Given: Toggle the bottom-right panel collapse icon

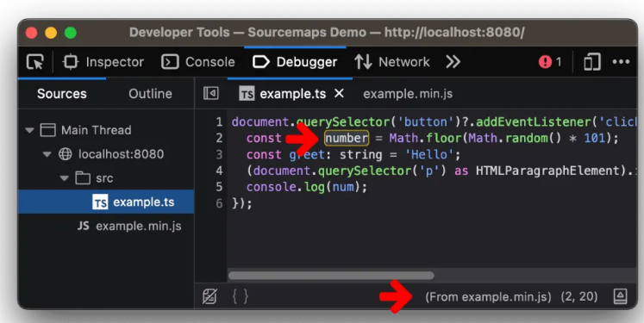Looking at the screenshot, I should (620, 296).
